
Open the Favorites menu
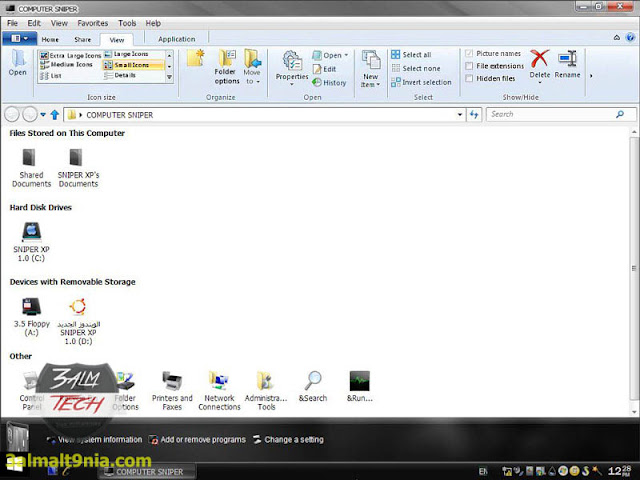click(x=93, y=23)
